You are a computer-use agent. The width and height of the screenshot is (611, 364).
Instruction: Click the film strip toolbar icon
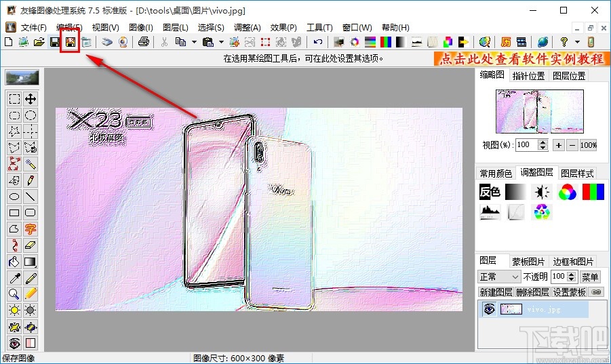click(521, 42)
